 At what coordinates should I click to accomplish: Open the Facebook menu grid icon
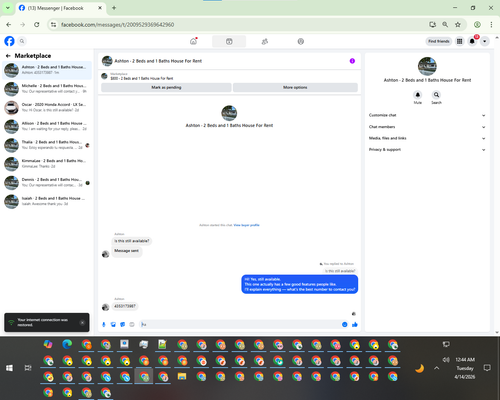point(459,41)
